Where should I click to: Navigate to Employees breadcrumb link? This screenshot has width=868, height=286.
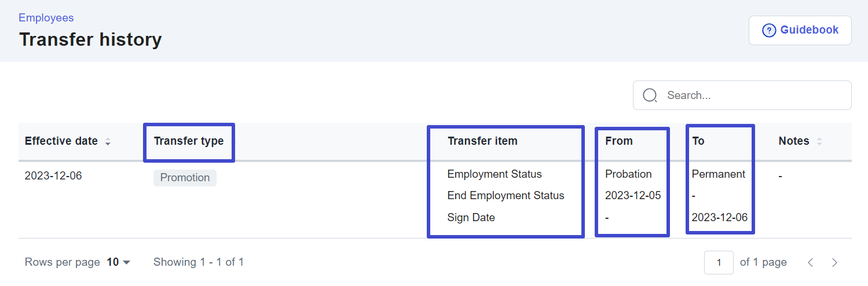pyautogui.click(x=46, y=18)
